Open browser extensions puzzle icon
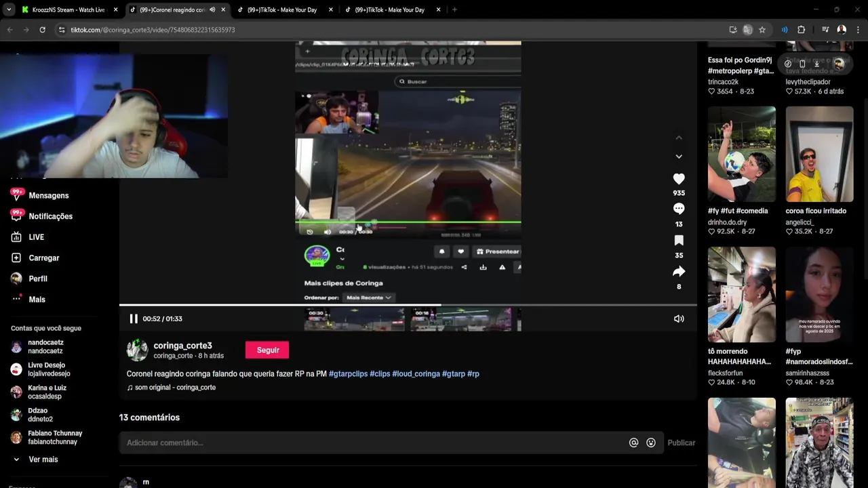This screenshot has width=868, height=488. point(801,30)
